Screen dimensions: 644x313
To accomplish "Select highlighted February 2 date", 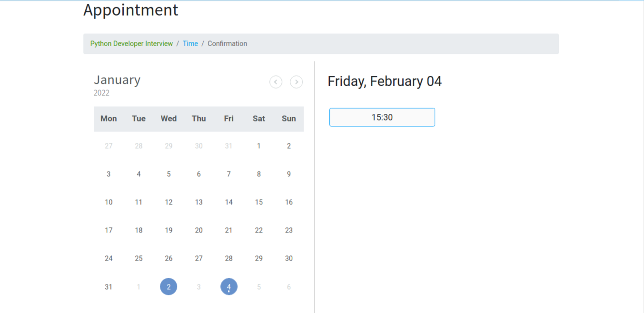I will (x=168, y=286).
